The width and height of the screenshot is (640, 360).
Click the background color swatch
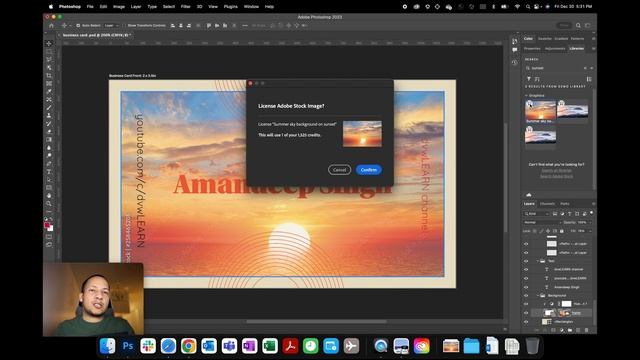pyautogui.click(x=51, y=229)
